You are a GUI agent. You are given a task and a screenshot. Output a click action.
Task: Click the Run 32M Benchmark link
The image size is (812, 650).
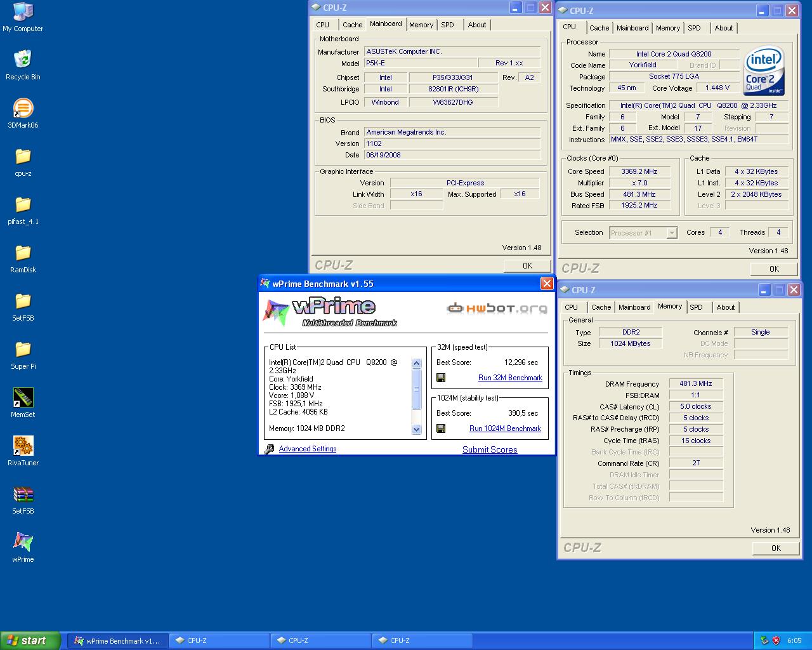pos(510,378)
